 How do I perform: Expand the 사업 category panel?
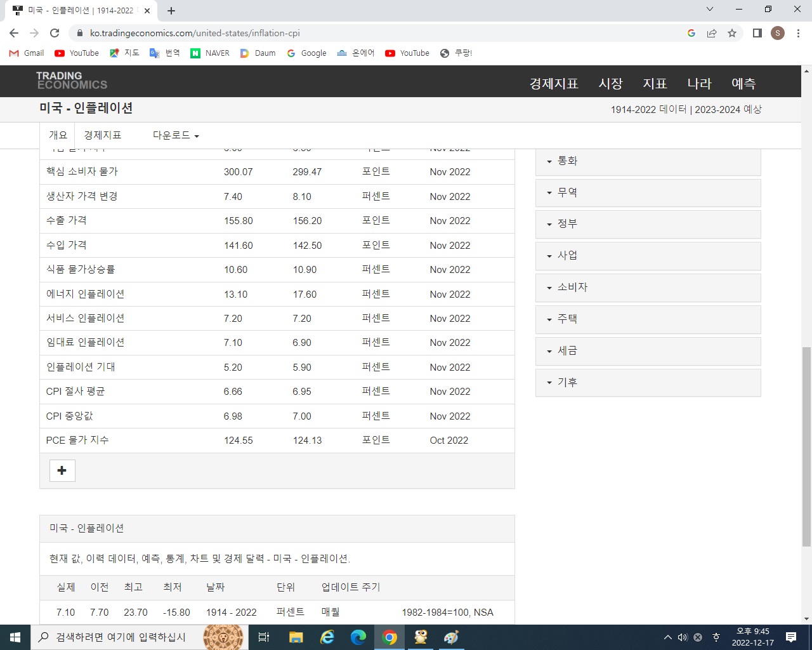(x=648, y=256)
